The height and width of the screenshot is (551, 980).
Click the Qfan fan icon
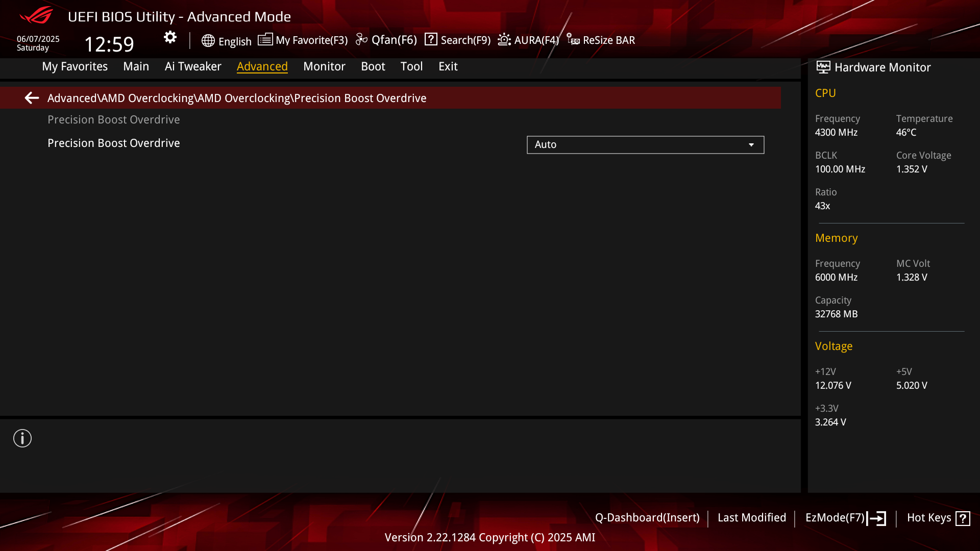[361, 39]
